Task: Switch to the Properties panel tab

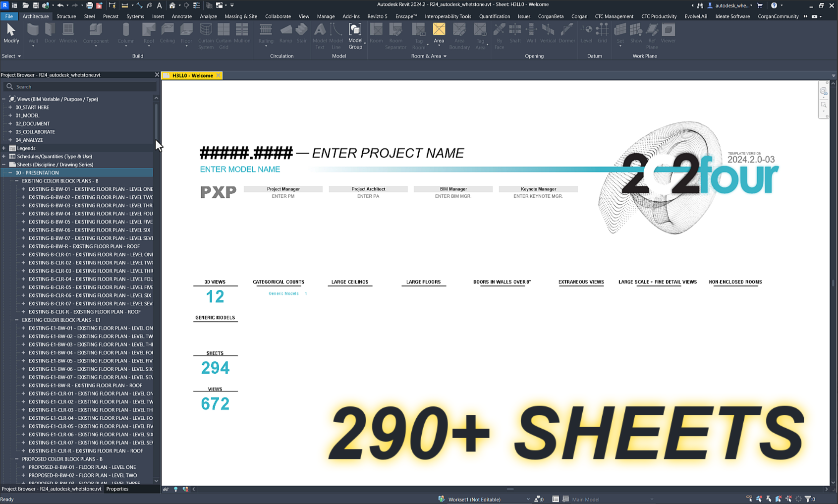Action: 117,489
